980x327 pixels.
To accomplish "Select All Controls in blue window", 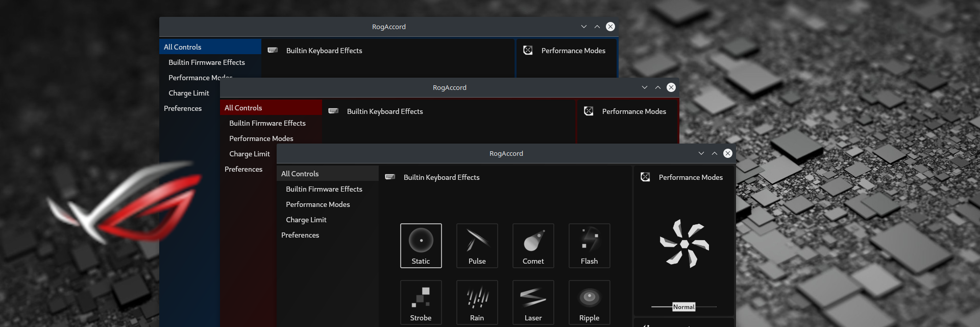I will (x=210, y=47).
